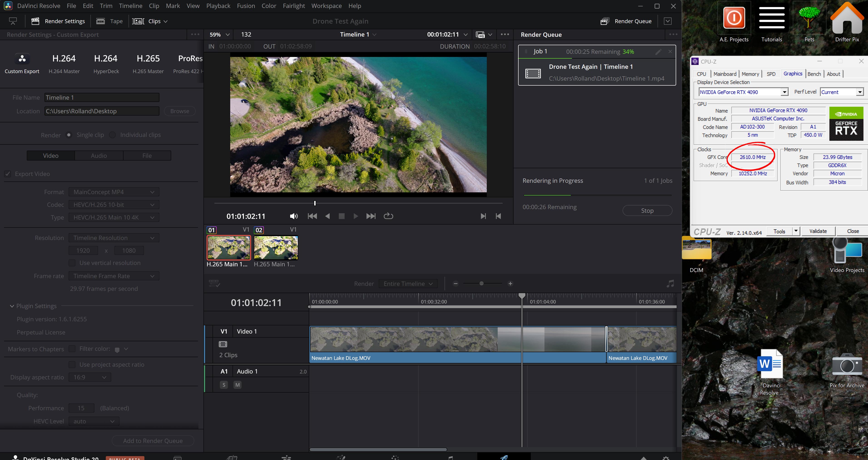Screen dimensions: 868x460
Task: Open the Fusion menu
Action: 246,6
